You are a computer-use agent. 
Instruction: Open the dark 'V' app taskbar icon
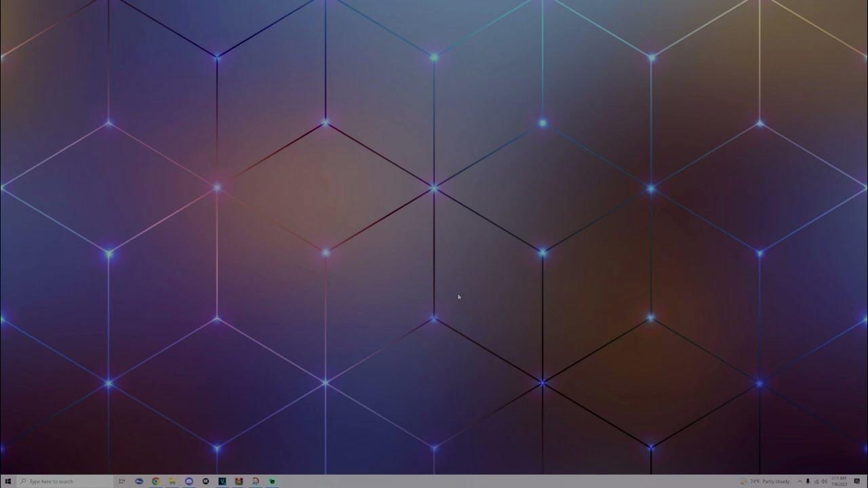coord(222,481)
